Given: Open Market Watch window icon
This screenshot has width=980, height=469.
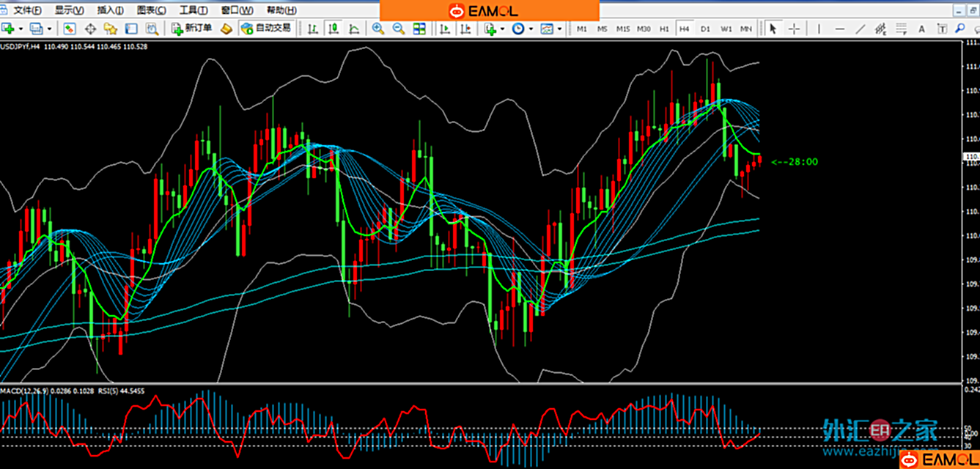Looking at the screenshot, I should (x=70, y=29).
